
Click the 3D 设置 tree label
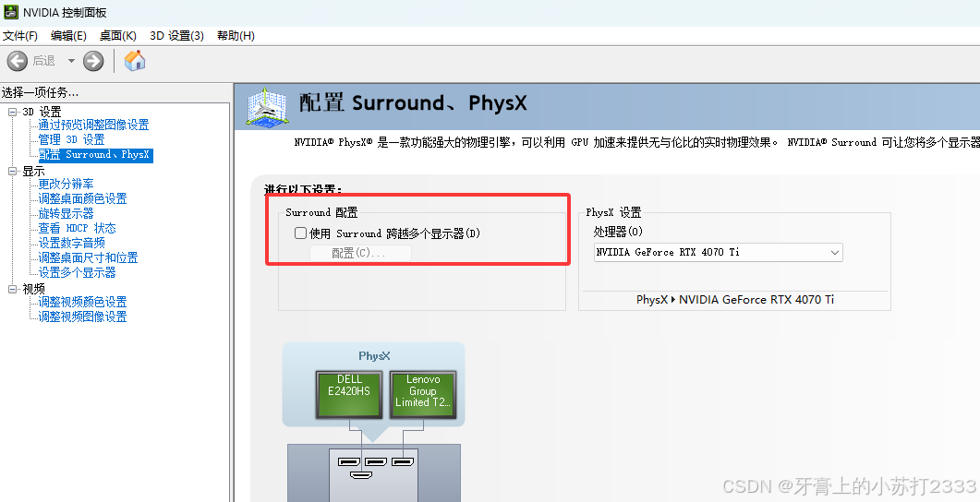(42, 112)
